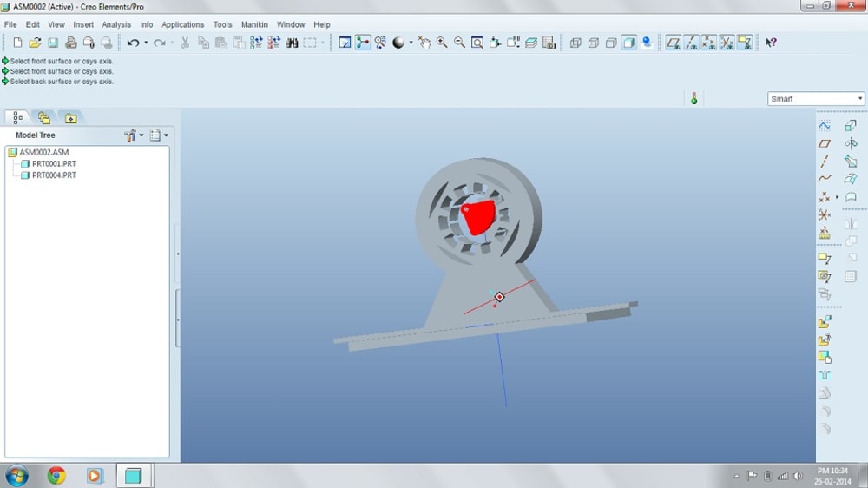Open the binoculars Find tool
Image resolution: width=868 pixels, height=488 pixels.
pyautogui.click(x=293, y=43)
